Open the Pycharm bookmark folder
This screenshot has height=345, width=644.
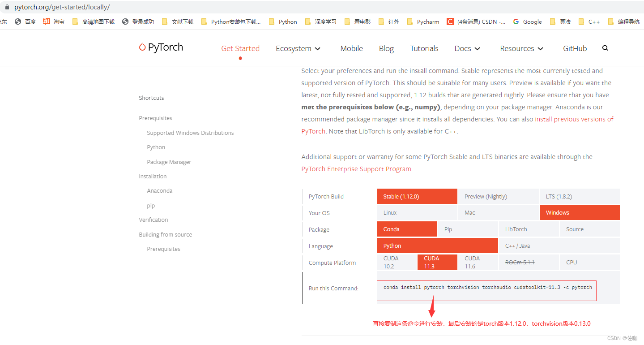pyautogui.click(x=423, y=22)
